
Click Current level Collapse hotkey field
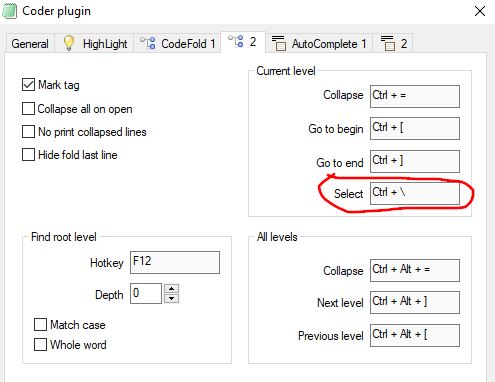click(415, 96)
